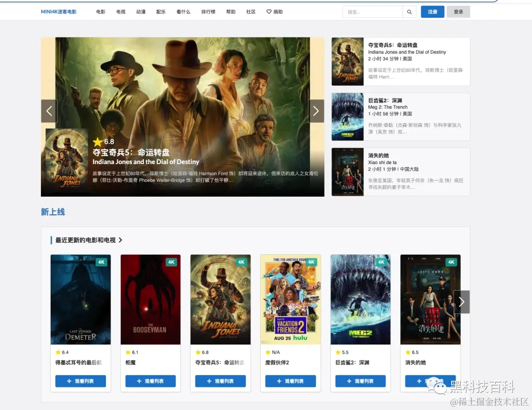Click the star rating 5.5 under 巨齿鲨2
Image resolution: width=532 pixels, height=410 pixels.
pos(342,352)
